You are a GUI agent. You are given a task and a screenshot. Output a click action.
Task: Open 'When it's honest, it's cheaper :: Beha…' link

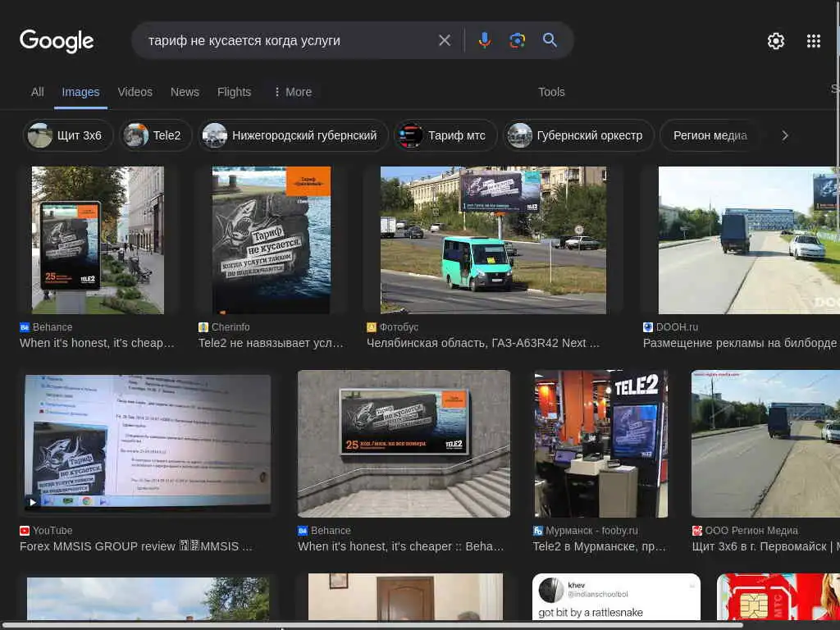point(400,546)
